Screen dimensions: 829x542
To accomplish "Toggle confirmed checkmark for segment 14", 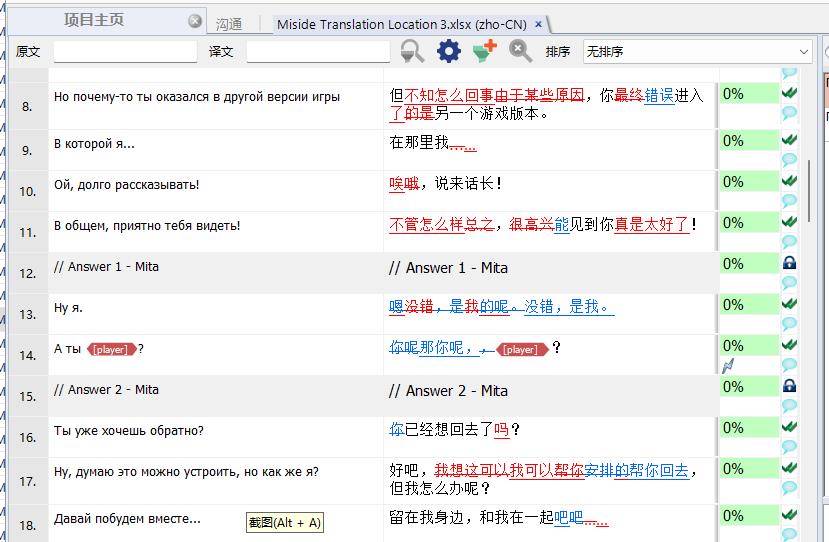I will (789, 345).
